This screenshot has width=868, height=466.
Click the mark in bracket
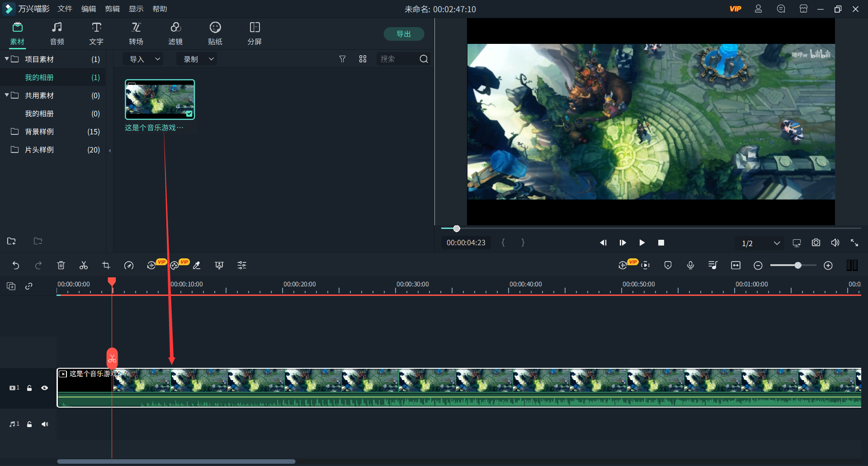tap(503, 243)
